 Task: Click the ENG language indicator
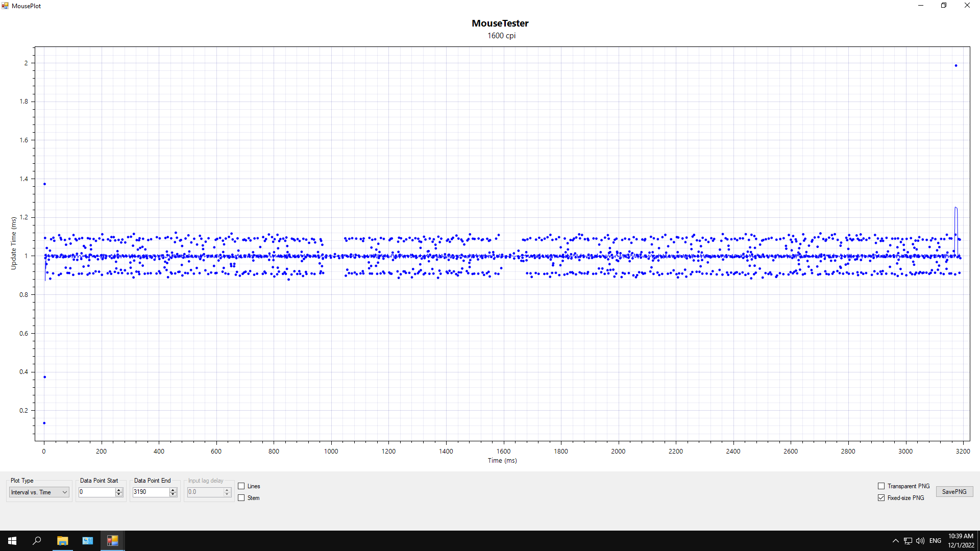(935, 541)
